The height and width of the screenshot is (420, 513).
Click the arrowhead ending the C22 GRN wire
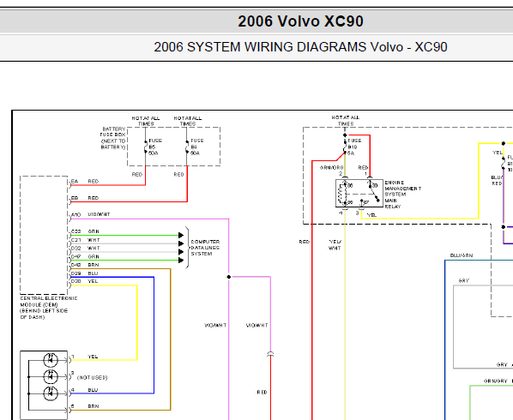click(181, 236)
